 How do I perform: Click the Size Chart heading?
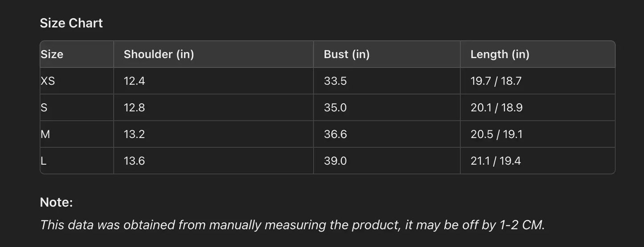click(71, 23)
